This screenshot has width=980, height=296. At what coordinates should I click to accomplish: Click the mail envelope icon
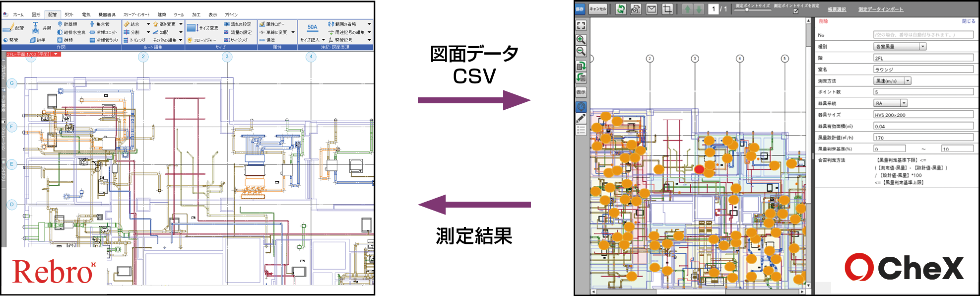coord(652,9)
